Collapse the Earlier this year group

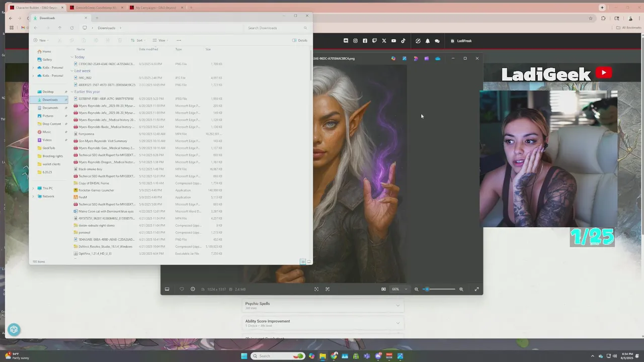tap(72, 92)
